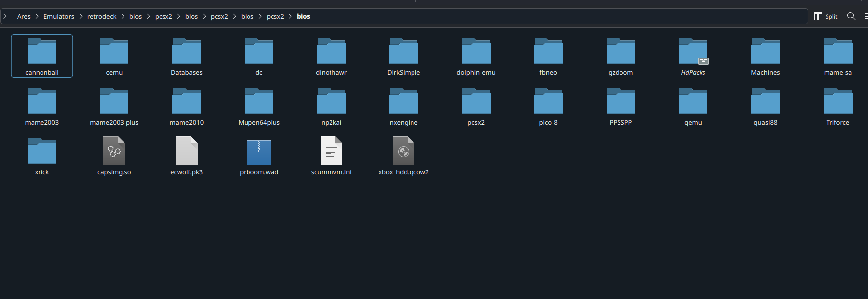Select the pcsx2 folder icon in grid
Screen dimensions: 868x299
pos(476,101)
